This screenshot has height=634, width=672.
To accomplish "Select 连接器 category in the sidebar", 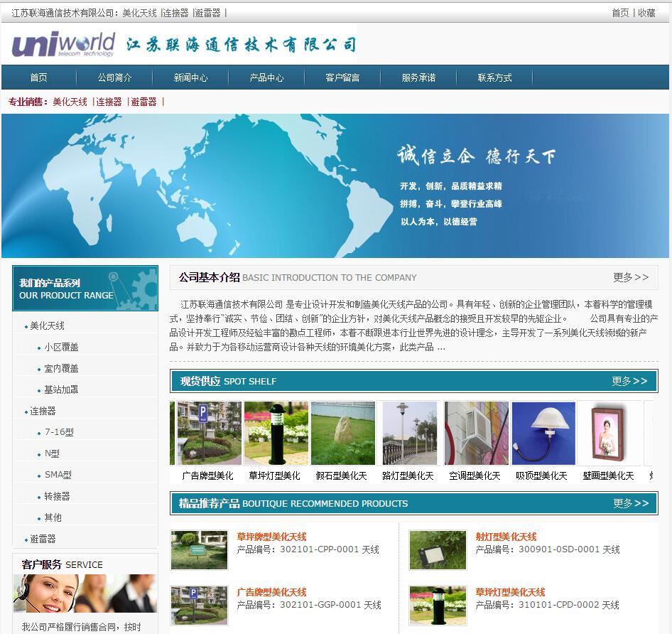I will [x=43, y=411].
